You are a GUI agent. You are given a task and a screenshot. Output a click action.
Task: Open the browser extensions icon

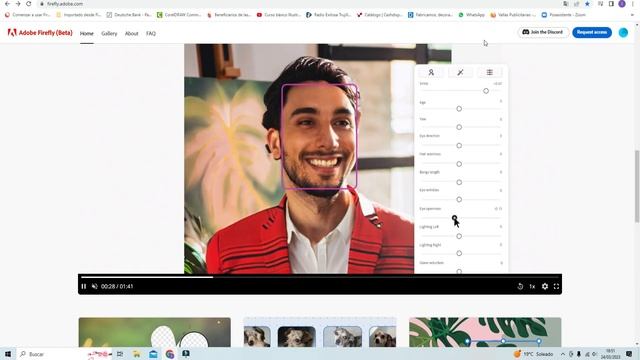[600, 4]
